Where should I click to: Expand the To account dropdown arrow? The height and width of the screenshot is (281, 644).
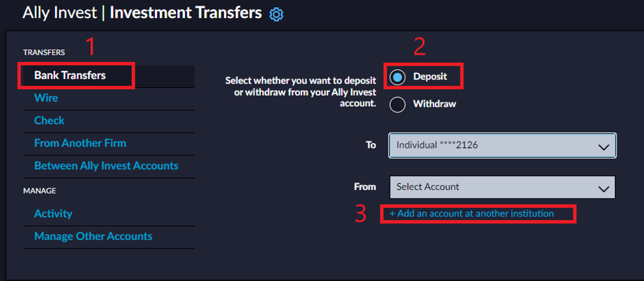[604, 147]
